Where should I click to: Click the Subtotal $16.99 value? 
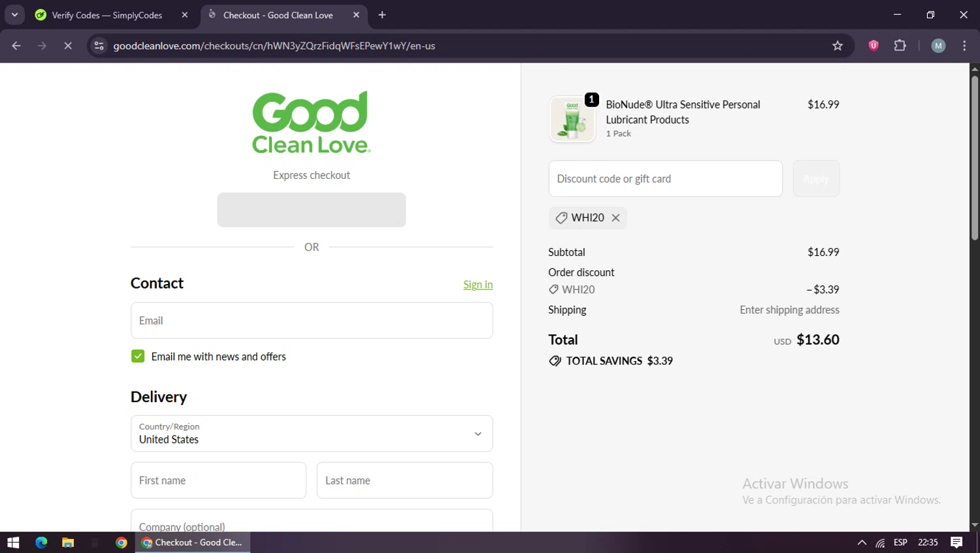823,252
